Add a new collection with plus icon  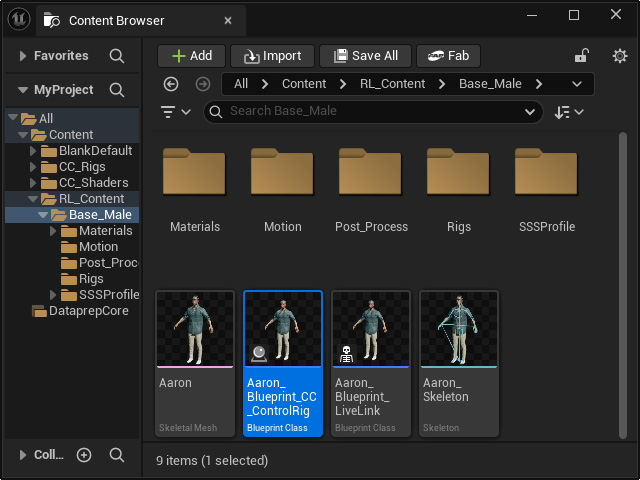(84, 455)
